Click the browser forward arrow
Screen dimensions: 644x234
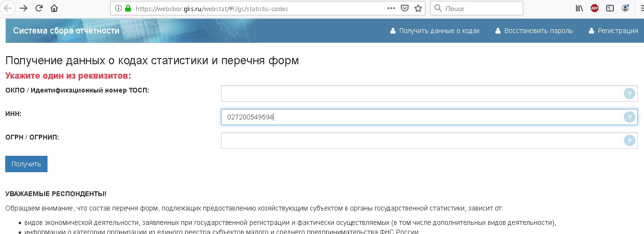(x=23, y=8)
